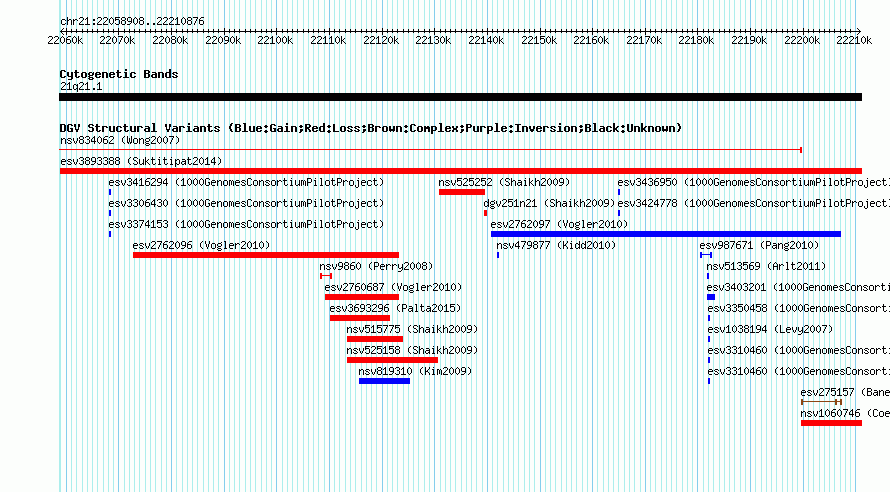Open variant nsv479877 (Kidd2010)
890x492 pixels.
(x=556, y=245)
